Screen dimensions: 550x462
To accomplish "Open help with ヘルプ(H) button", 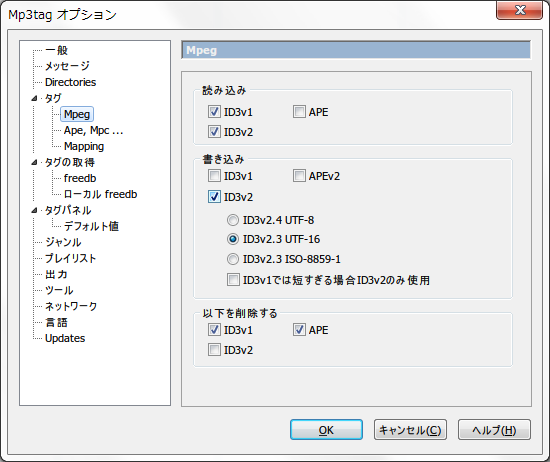I will tap(494, 430).
